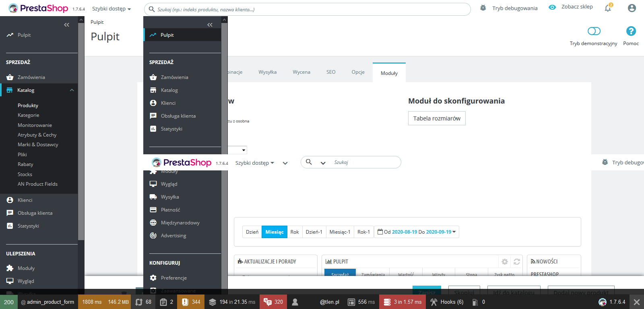The image size is (644, 309).
Task: Click the magnifier icon beside the Szukaj field
Action: pos(309,162)
